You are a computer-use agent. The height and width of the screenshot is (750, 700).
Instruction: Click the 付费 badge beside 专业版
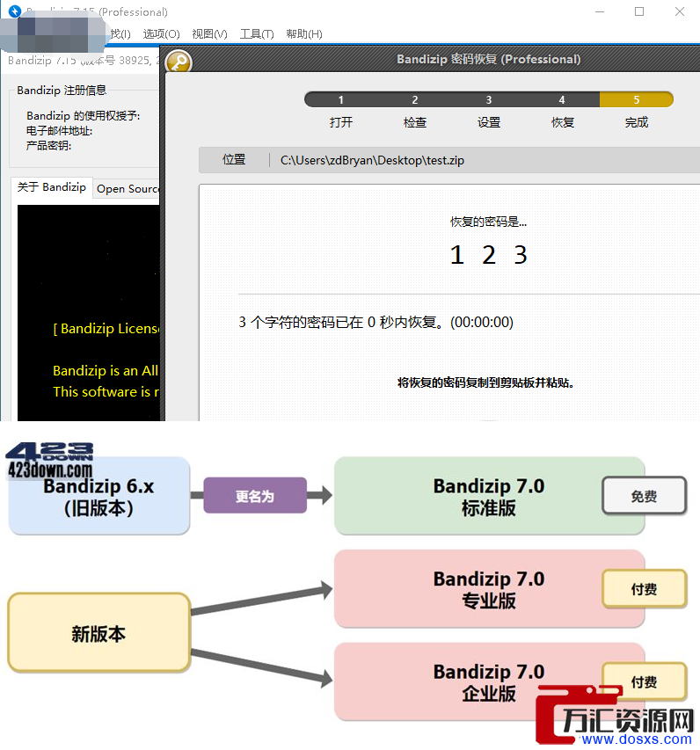tap(644, 589)
